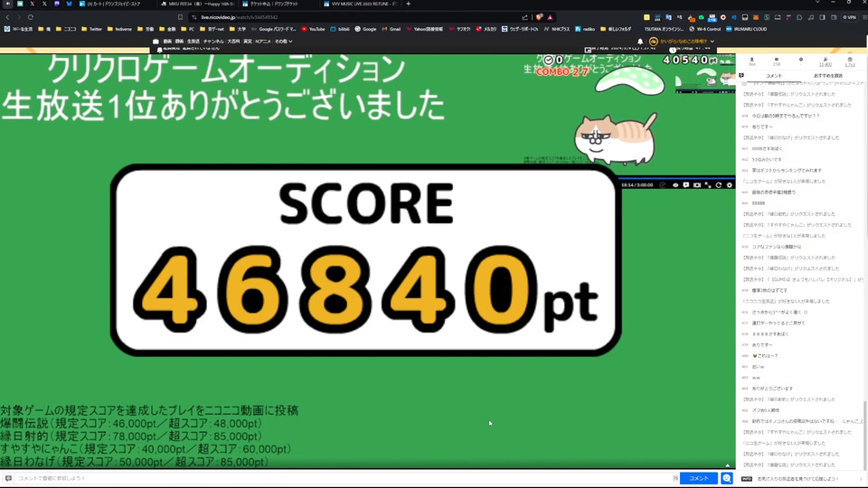
Task: Switch to the ドワンゴチケット tab
Action: click(x=279, y=4)
